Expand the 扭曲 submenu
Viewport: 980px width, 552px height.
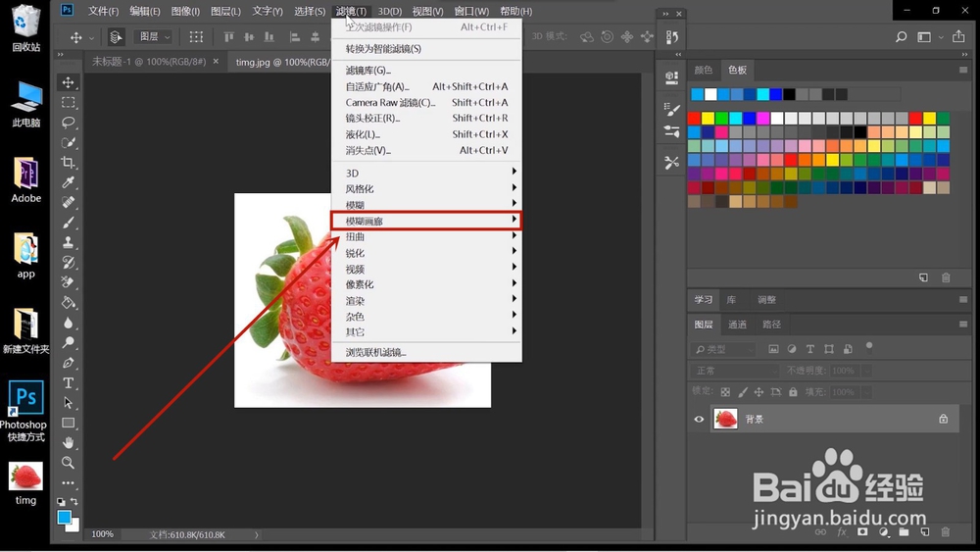pyautogui.click(x=426, y=237)
